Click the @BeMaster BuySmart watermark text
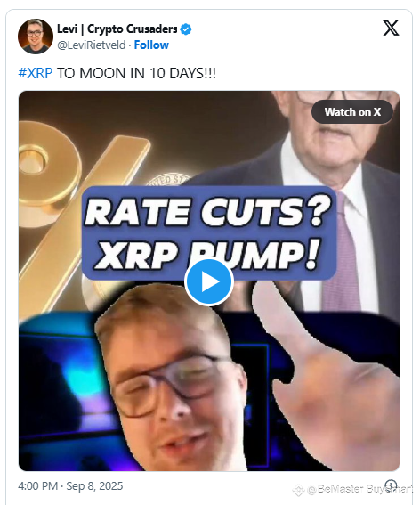420x505 pixels. coord(359,490)
